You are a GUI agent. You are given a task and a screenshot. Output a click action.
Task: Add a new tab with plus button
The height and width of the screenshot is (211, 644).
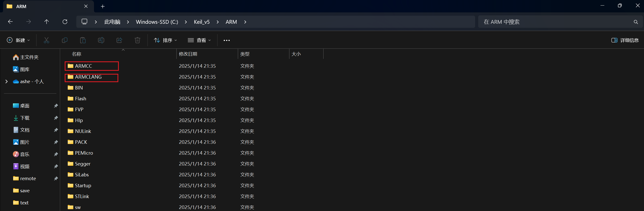coord(103,6)
